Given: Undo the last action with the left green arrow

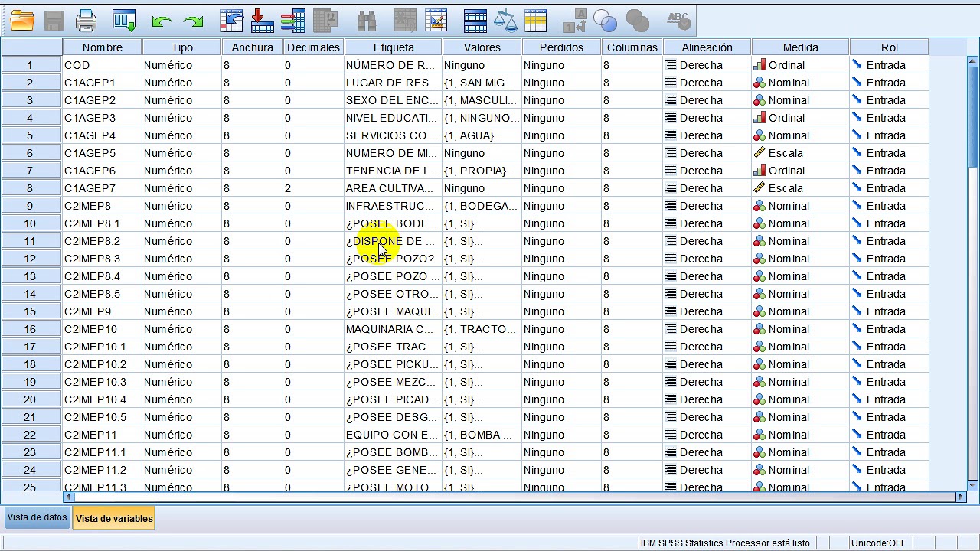Looking at the screenshot, I should [162, 21].
